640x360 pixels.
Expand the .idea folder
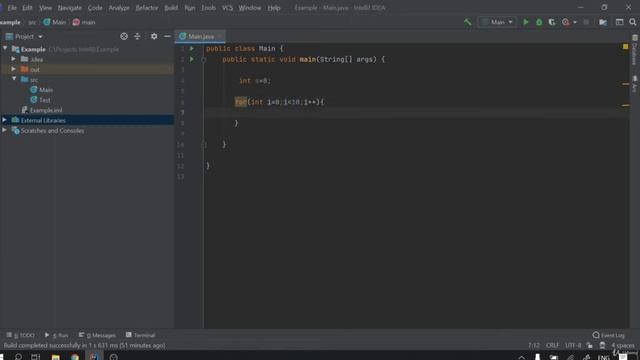(14, 59)
